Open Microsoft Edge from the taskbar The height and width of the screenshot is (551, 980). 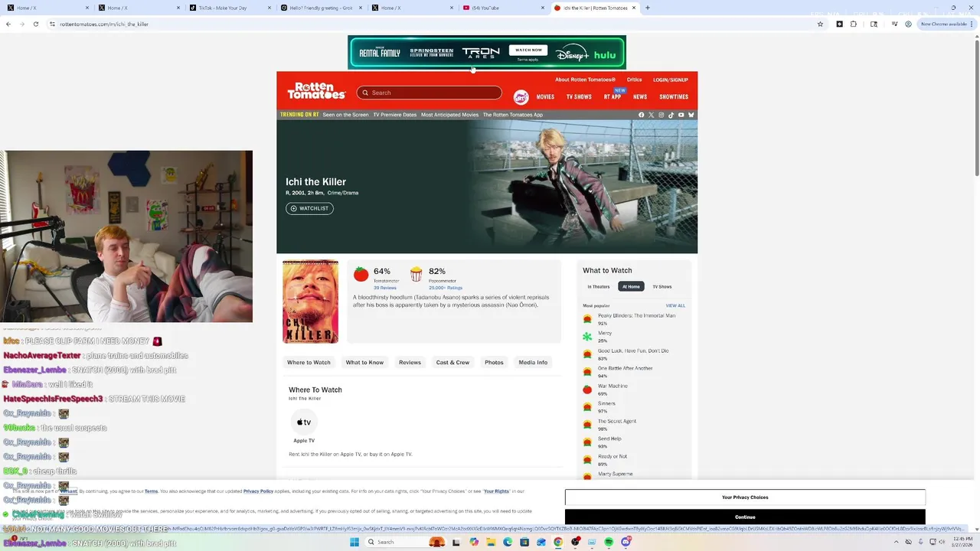point(507,542)
